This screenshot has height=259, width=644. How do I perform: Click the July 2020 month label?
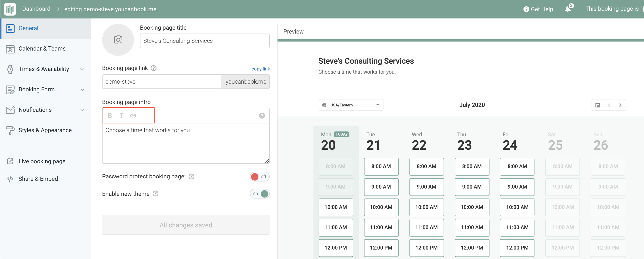pos(472,105)
